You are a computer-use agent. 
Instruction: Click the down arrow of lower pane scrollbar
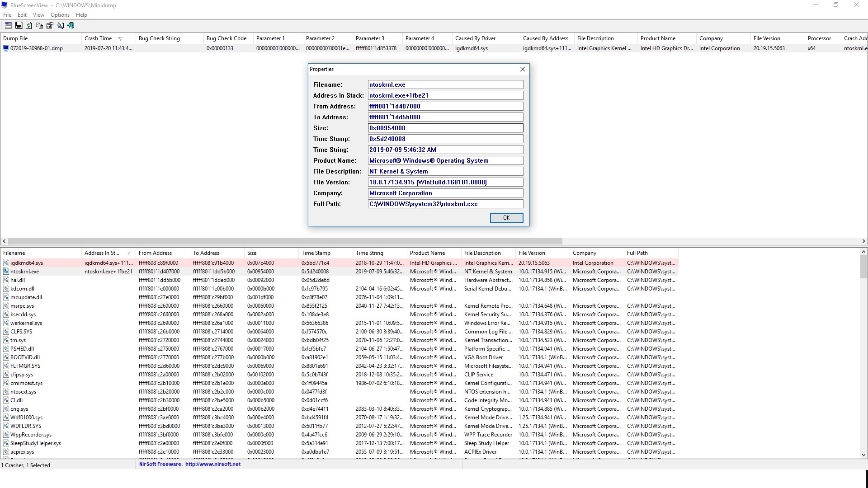863,455
